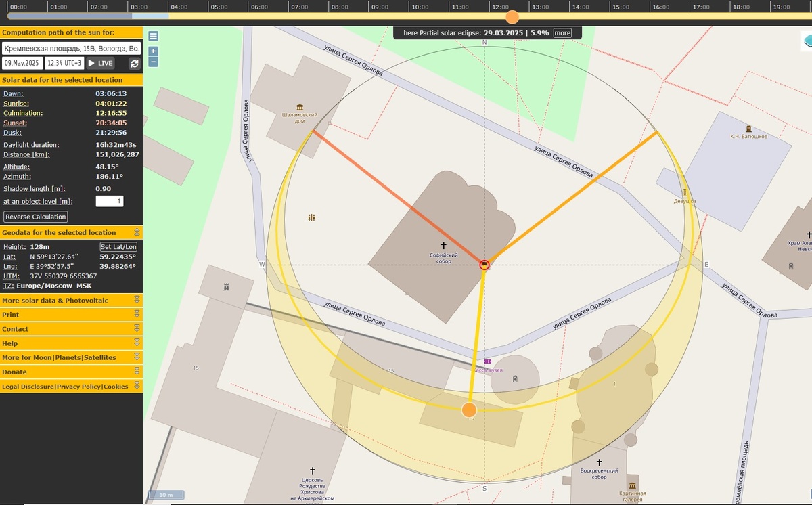The image size is (812, 505).
Task: Click the Dusk label link
Action: point(13,133)
